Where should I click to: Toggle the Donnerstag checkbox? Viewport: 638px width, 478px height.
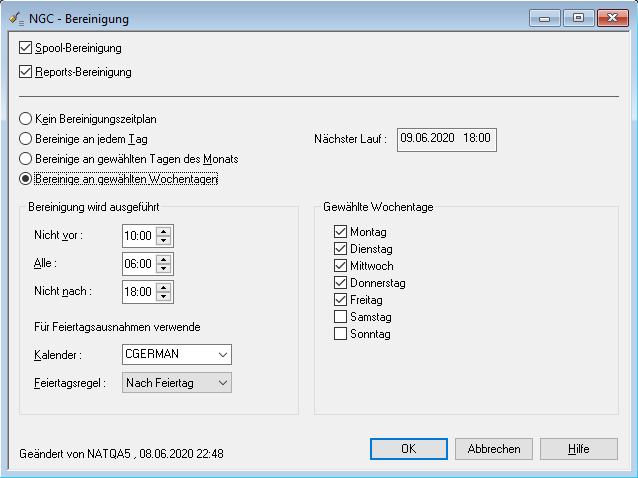340,283
